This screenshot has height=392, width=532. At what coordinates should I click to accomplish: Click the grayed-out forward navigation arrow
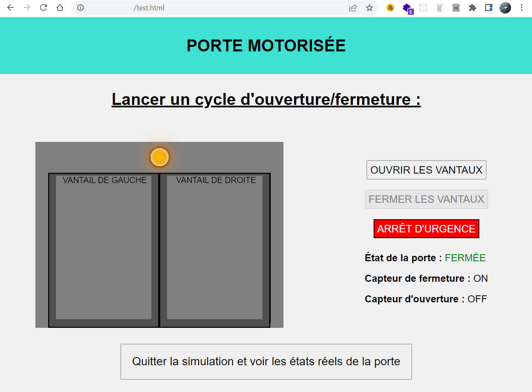coord(26,7)
